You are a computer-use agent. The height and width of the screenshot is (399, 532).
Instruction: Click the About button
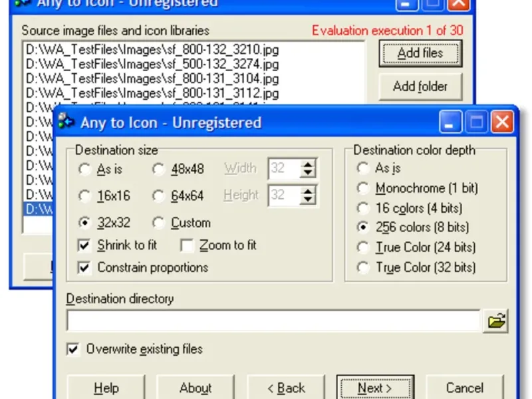click(x=196, y=388)
